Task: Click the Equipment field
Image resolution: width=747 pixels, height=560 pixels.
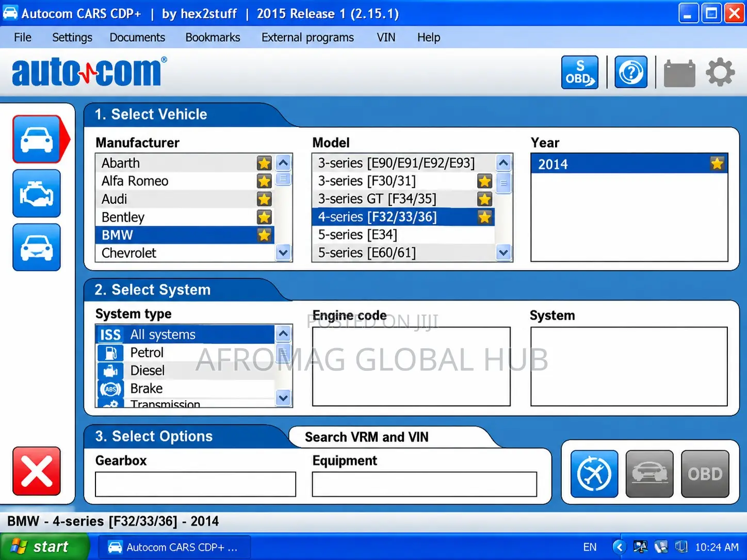Action: (425, 484)
